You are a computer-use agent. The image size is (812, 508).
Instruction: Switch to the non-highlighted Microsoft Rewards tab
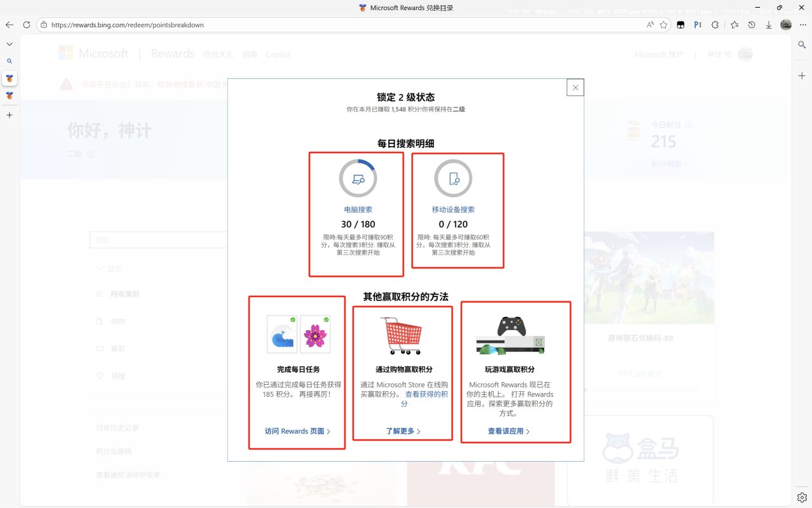[x=10, y=95]
